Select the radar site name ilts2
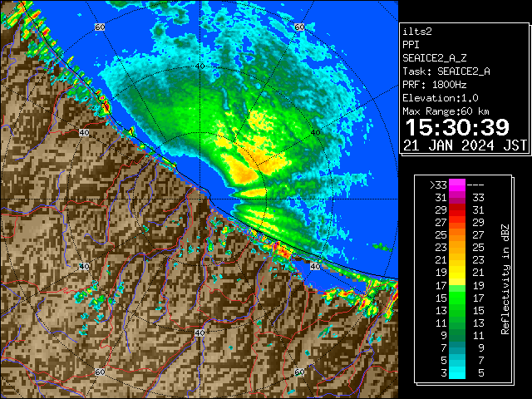 click(x=417, y=32)
